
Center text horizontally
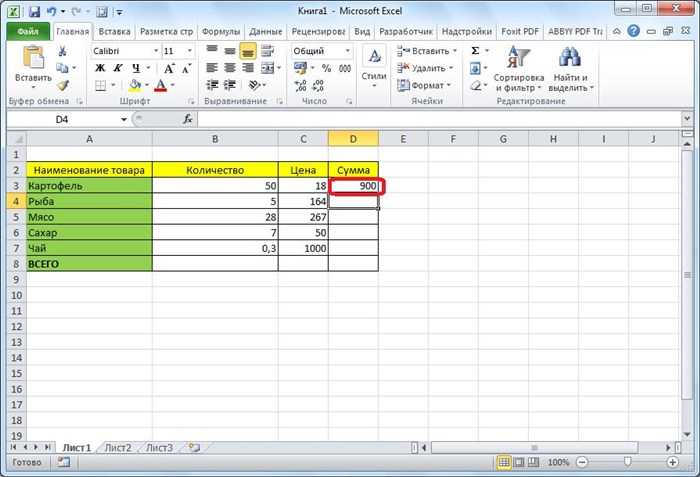click(x=230, y=68)
